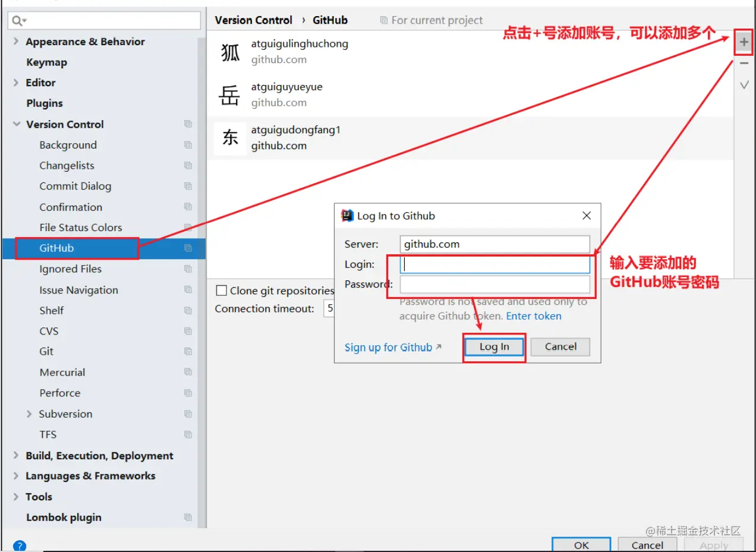Click project-level icon beside Version Control
Image resolution: width=756 pixels, height=552 pixels.
[188, 124]
